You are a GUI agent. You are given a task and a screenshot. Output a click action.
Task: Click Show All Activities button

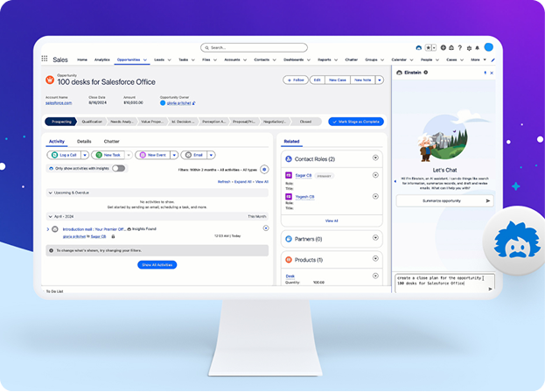click(157, 265)
